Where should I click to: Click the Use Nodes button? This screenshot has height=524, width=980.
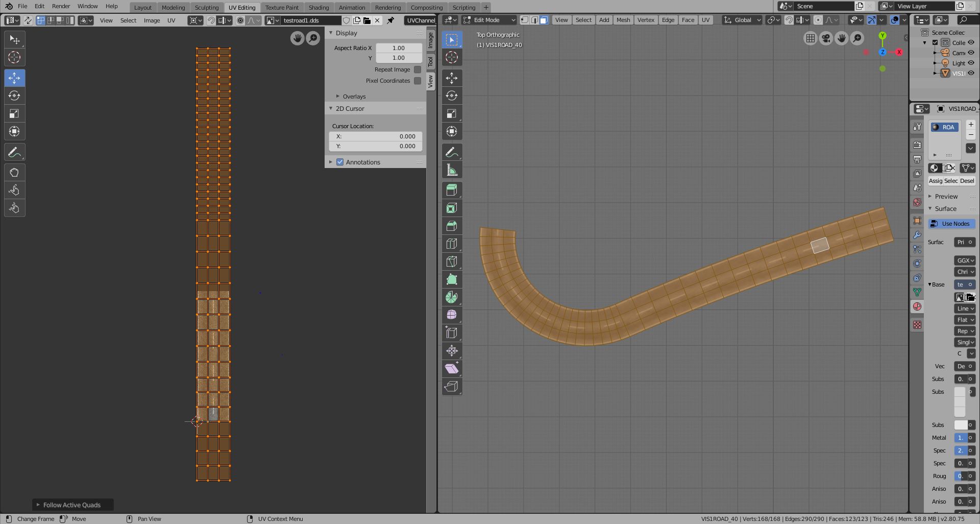point(952,224)
